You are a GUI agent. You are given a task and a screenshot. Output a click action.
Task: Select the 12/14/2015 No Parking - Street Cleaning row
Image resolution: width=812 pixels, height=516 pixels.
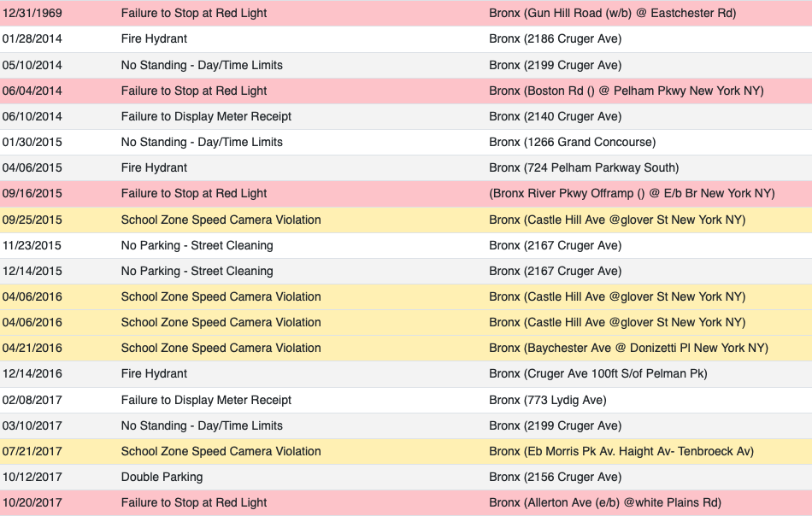(406, 271)
